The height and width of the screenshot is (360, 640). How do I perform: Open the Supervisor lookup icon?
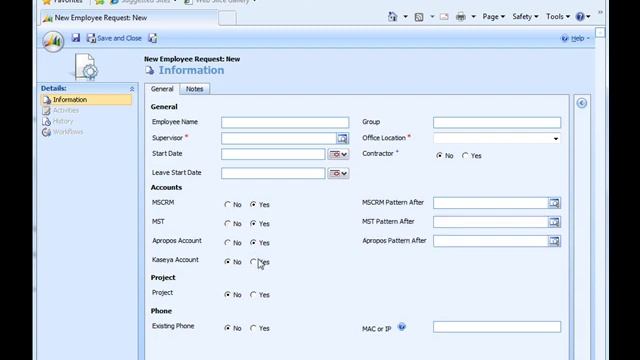[342, 138]
